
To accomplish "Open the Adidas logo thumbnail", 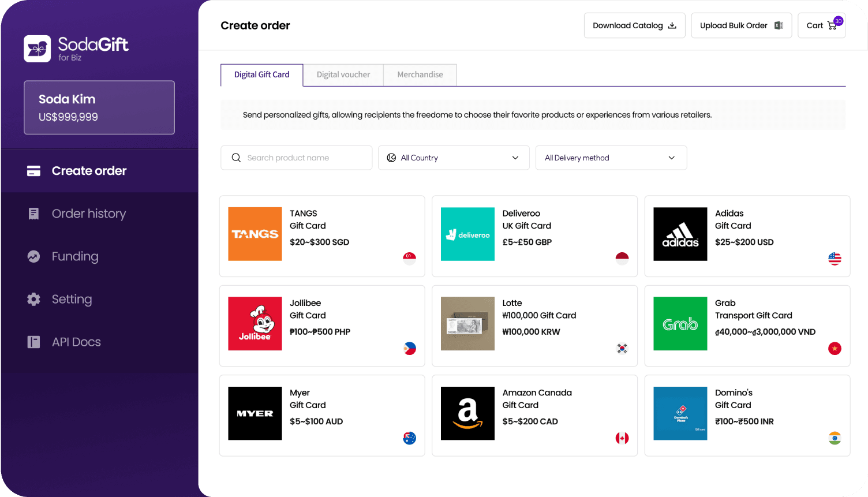I will point(680,234).
